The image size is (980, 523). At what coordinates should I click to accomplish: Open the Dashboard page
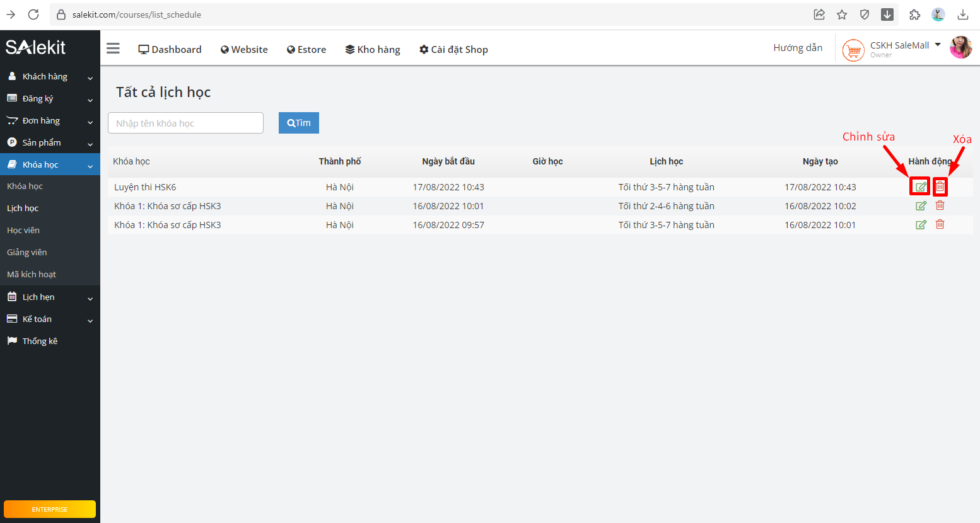170,49
